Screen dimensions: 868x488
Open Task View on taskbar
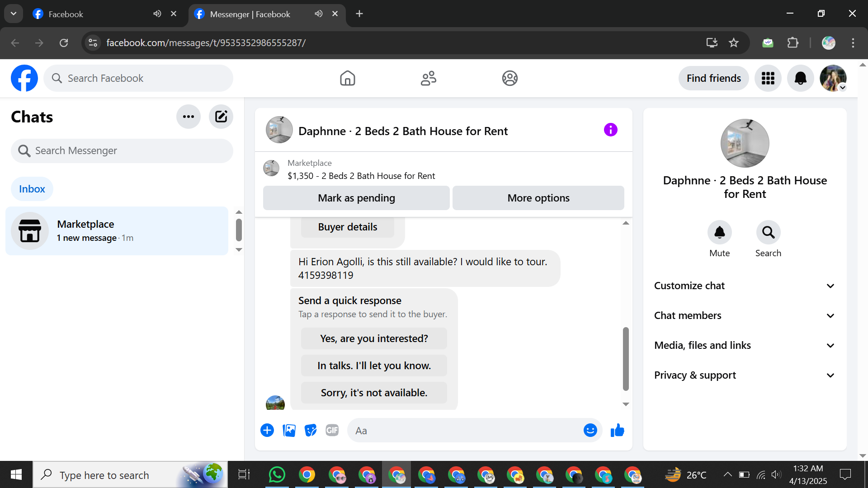(x=244, y=475)
